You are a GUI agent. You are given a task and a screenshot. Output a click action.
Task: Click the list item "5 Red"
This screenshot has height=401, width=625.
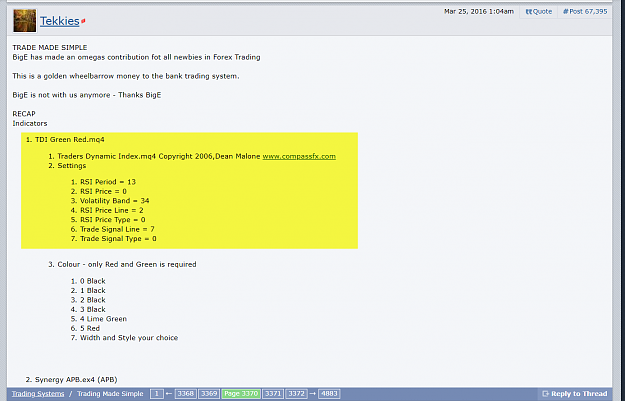point(90,328)
